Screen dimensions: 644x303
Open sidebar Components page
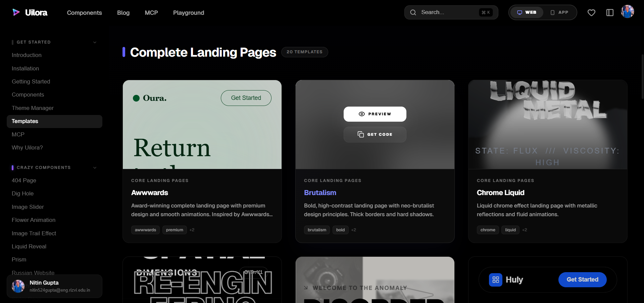pyautogui.click(x=28, y=95)
